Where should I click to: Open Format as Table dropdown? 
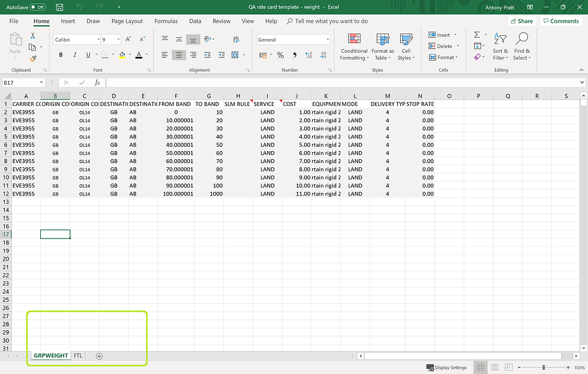(x=383, y=47)
